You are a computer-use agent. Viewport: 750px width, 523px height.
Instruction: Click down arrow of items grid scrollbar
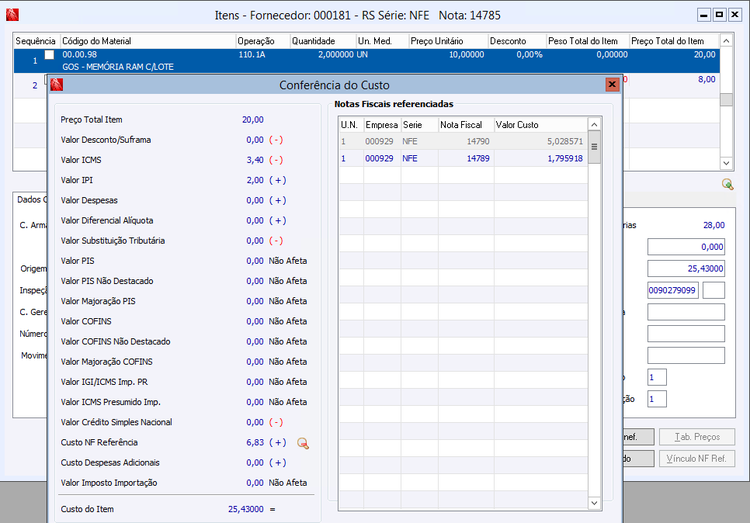[726, 163]
